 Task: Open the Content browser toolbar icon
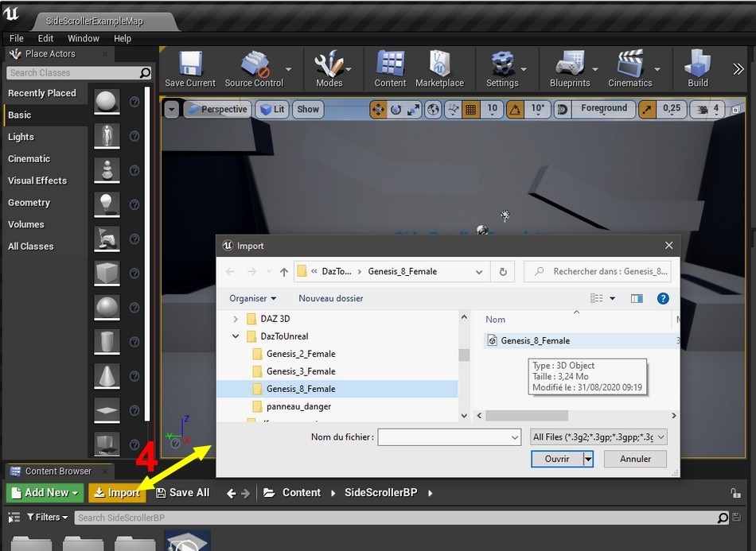(390, 64)
